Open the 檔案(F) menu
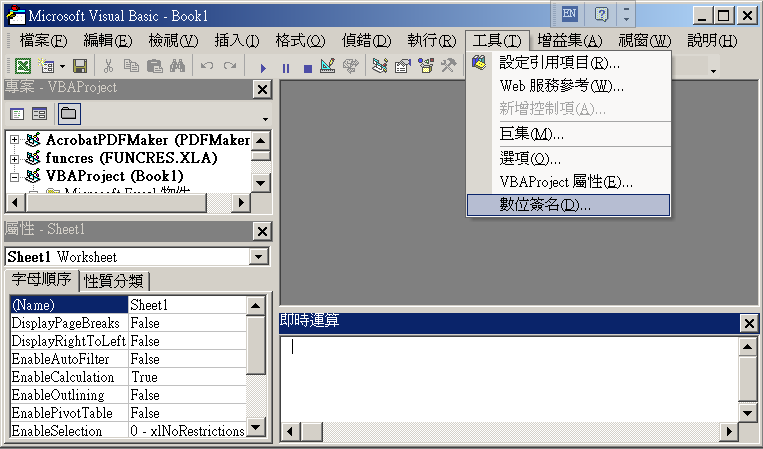This screenshot has height=449, width=763. [43, 40]
